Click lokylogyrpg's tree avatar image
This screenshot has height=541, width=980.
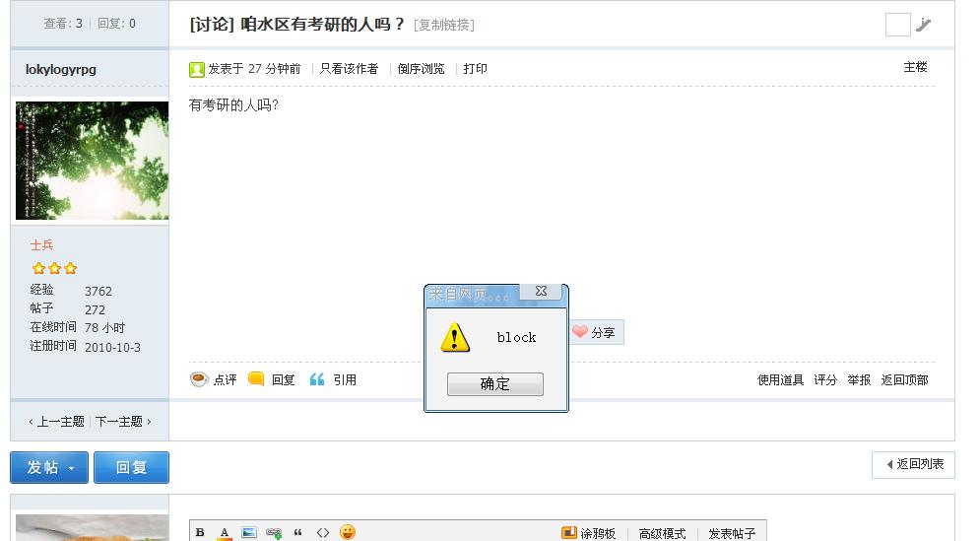(92, 161)
